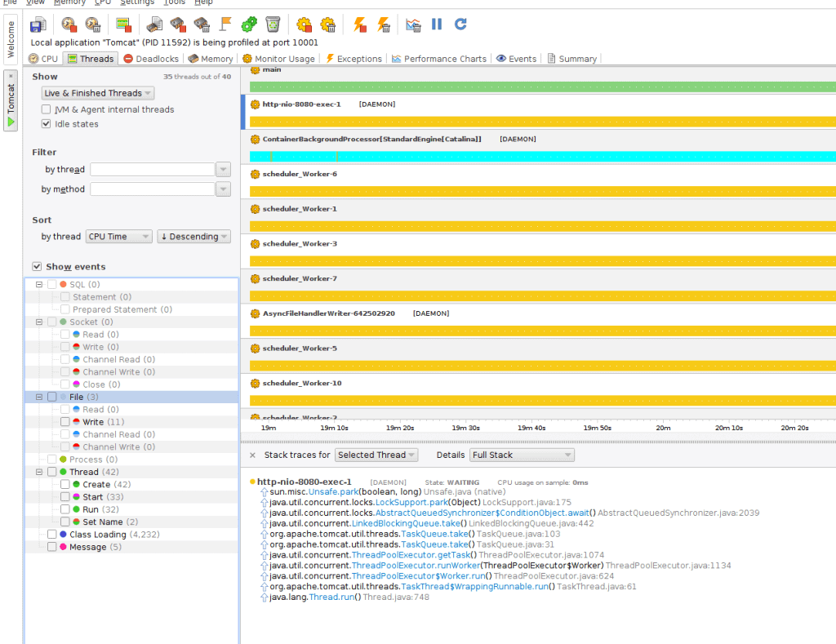Click the Add bookmark flag icon
836x644 pixels.
226,24
